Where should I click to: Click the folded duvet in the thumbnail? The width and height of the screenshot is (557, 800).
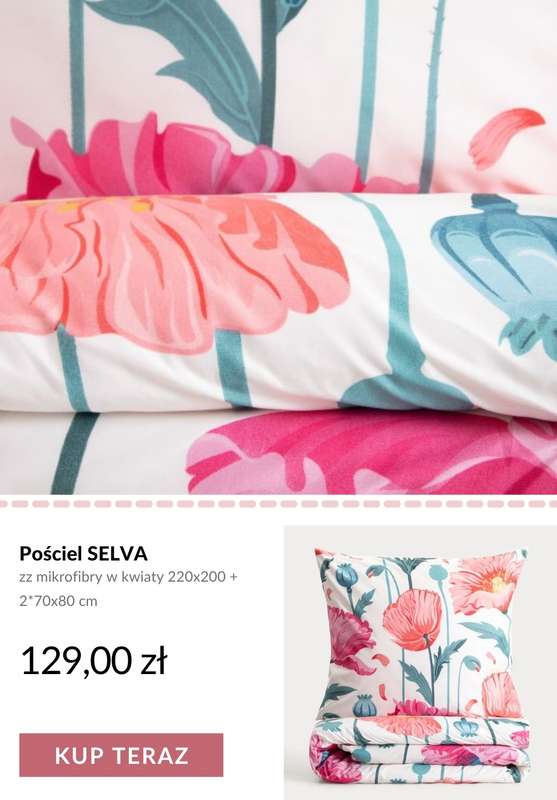[419, 750]
